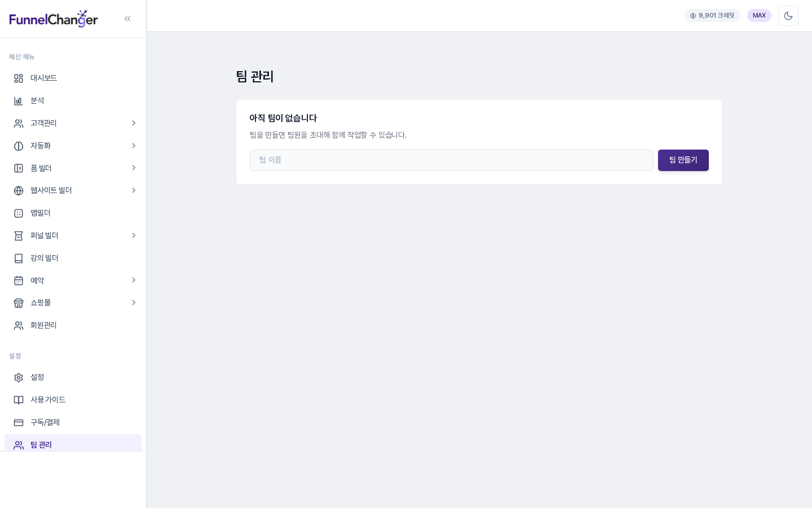
Task: Click the 사용 가이드 open-book icon
Action: [19, 400]
